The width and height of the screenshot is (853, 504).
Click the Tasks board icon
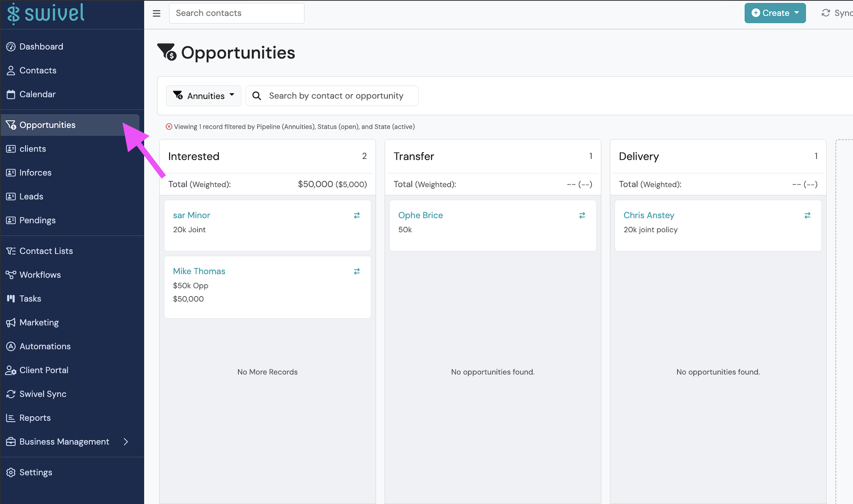(x=11, y=299)
